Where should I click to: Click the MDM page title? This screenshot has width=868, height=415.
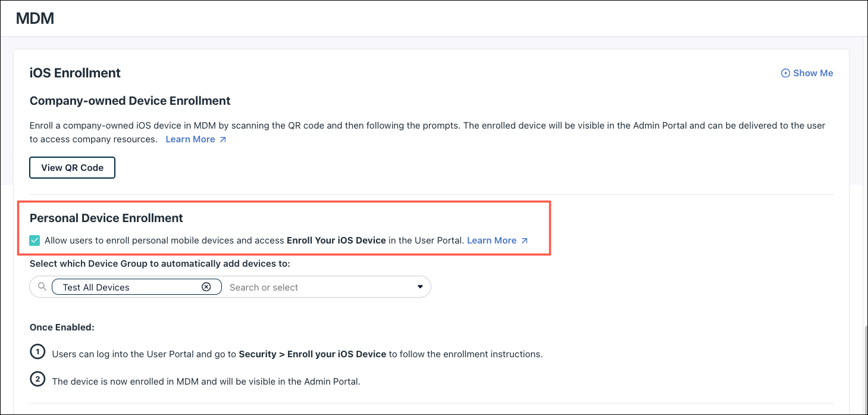35,18
